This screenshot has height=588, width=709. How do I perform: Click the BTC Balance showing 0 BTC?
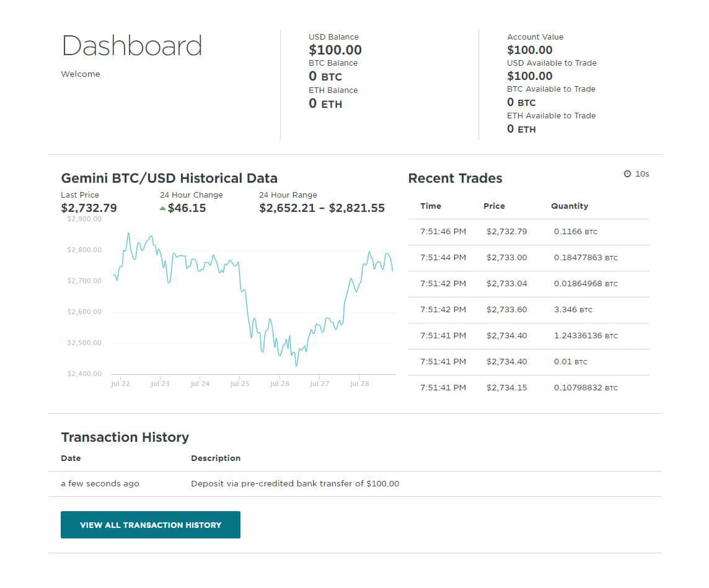(326, 77)
